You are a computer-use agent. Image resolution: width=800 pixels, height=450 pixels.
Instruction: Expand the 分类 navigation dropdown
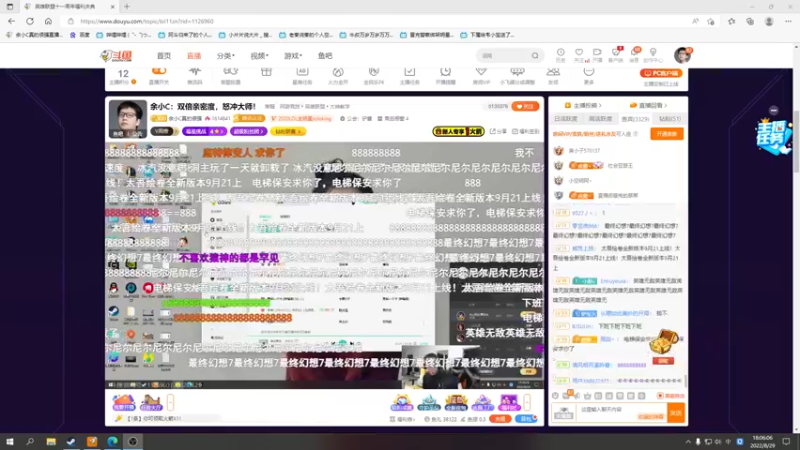(226, 56)
